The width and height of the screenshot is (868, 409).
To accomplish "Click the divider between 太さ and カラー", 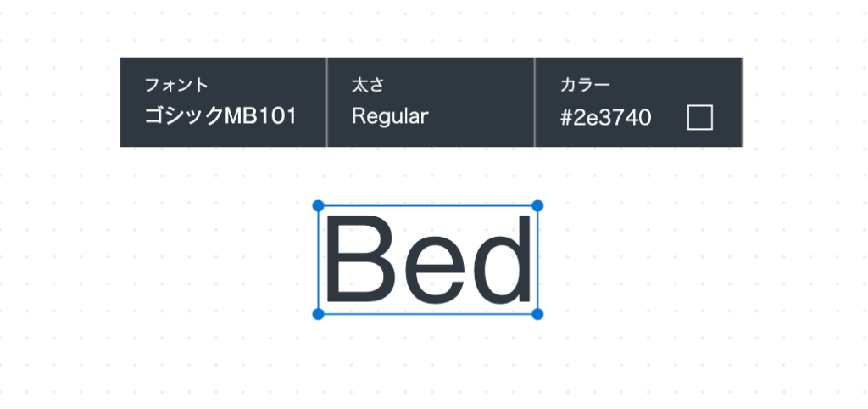I will pyautogui.click(x=535, y=102).
